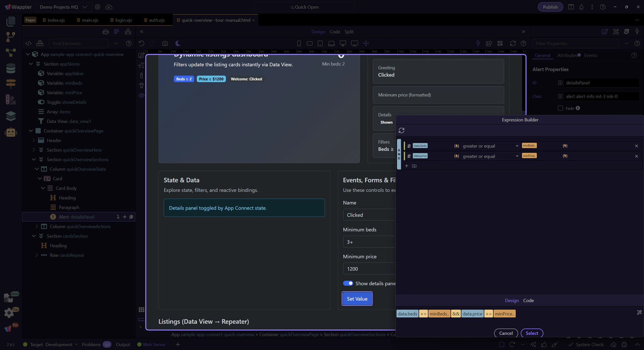This screenshot has width=644, height=350.
Task: Toggle design view visibility eye icon
Action: point(142,95)
